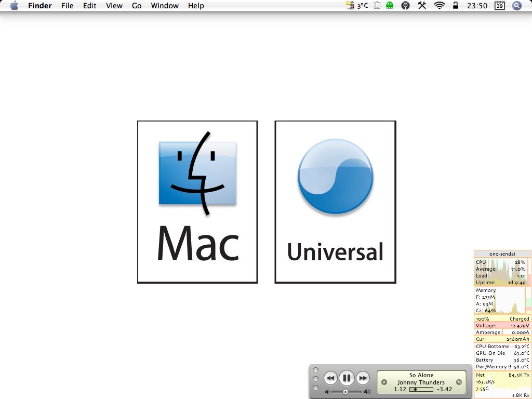Click the Pwr/Memory B 56.0°C row
The height and width of the screenshot is (399, 532).
(x=502, y=367)
